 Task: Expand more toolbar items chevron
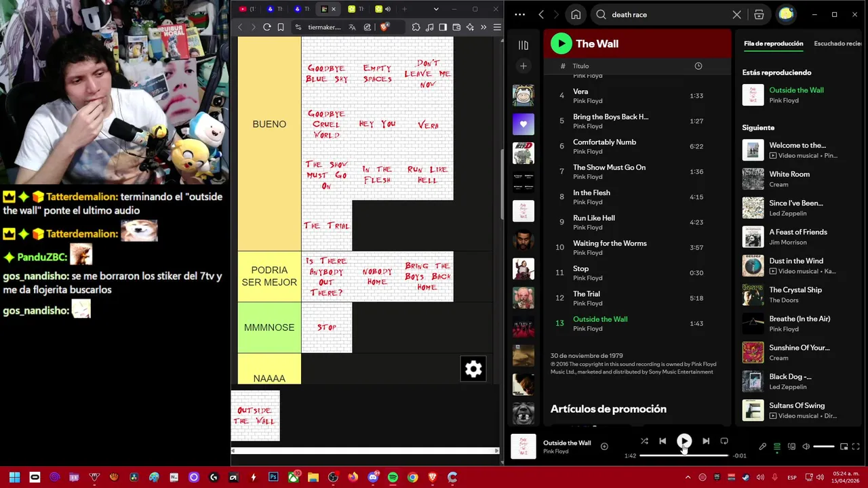pyautogui.click(x=484, y=27)
